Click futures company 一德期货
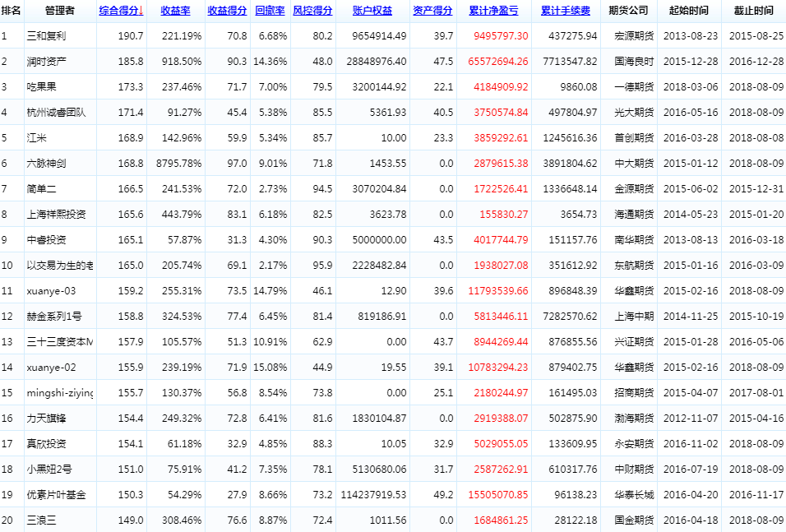This screenshot has width=786, height=532. click(634, 86)
